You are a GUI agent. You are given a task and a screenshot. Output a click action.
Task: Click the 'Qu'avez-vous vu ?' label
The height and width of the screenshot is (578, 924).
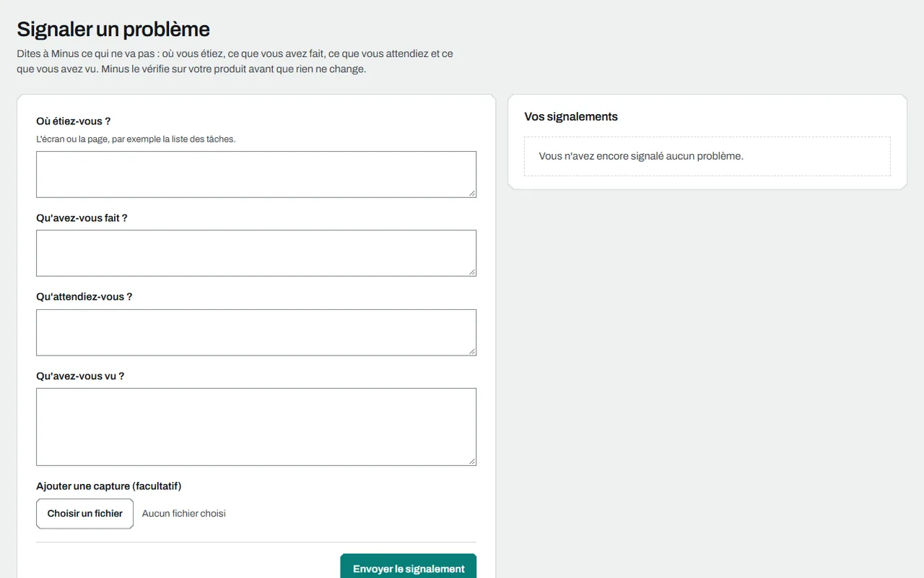coord(80,376)
